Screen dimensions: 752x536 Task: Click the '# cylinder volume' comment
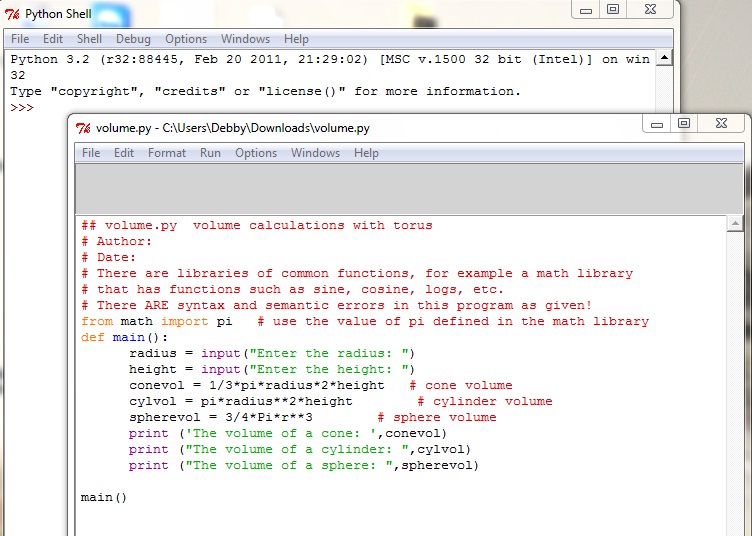(x=485, y=401)
